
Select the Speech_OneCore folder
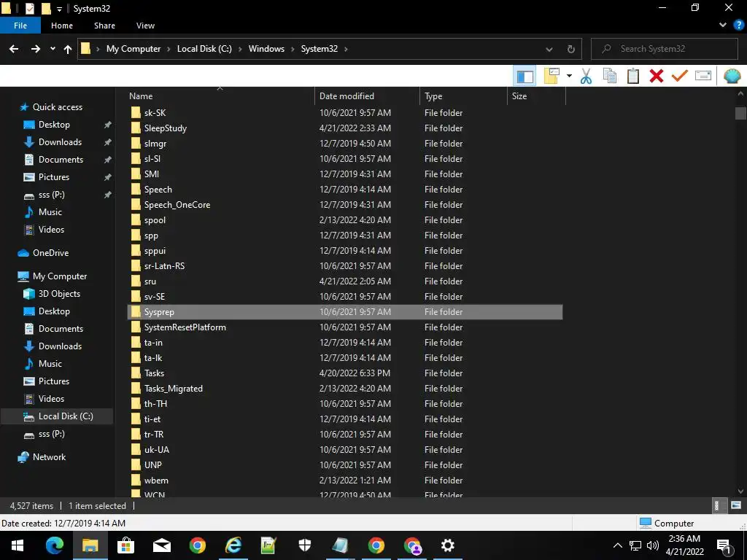[x=177, y=205]
